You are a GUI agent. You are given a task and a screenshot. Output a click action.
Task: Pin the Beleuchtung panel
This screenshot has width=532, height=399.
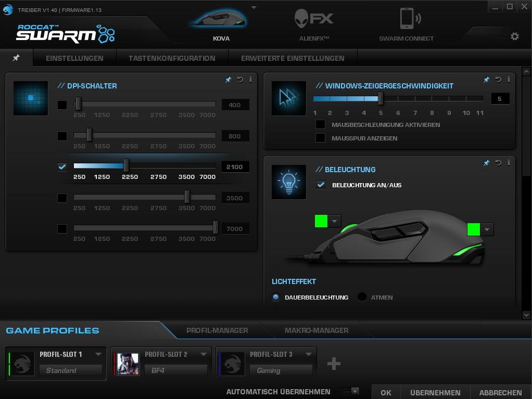[486, 163]
